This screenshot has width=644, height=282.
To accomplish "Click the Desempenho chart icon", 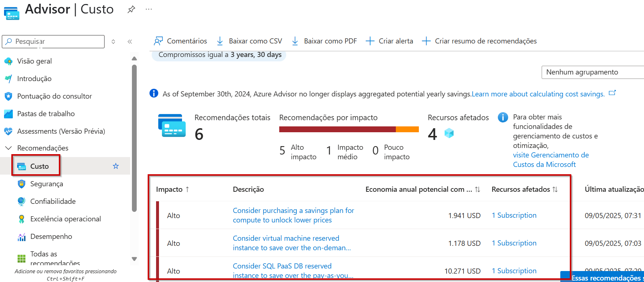I will [x=22, y=237].
